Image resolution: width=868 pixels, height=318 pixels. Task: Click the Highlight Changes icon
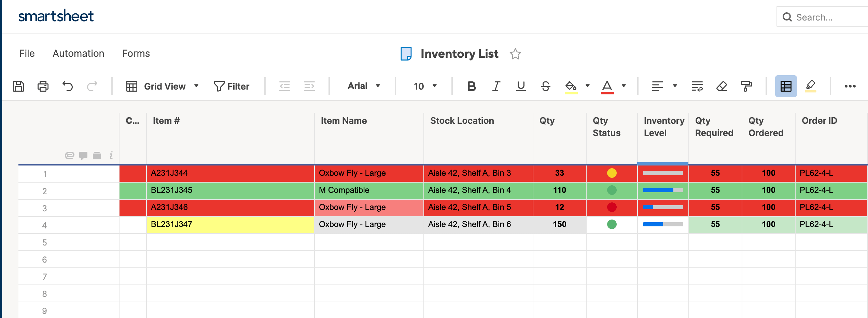click(x=810, y=86)
